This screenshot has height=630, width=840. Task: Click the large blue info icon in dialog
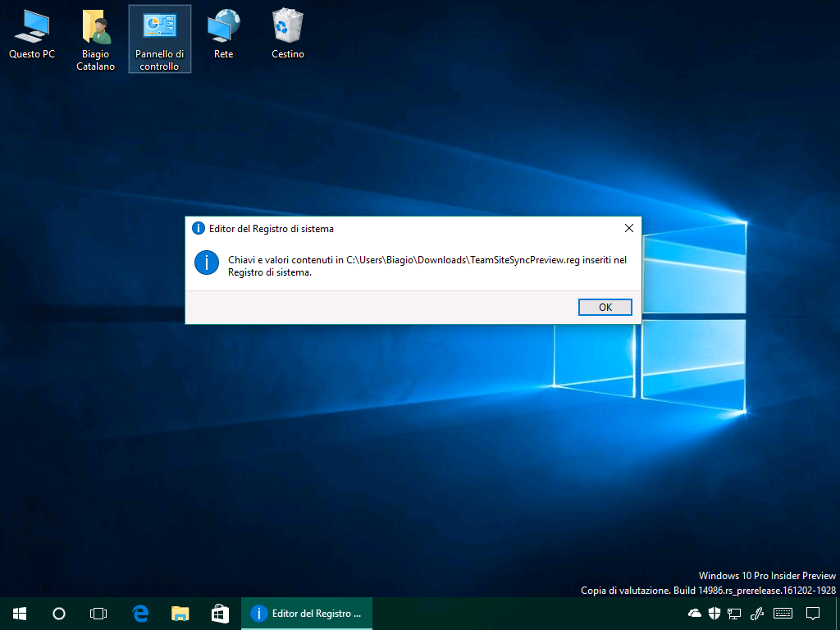coord(206,262)
